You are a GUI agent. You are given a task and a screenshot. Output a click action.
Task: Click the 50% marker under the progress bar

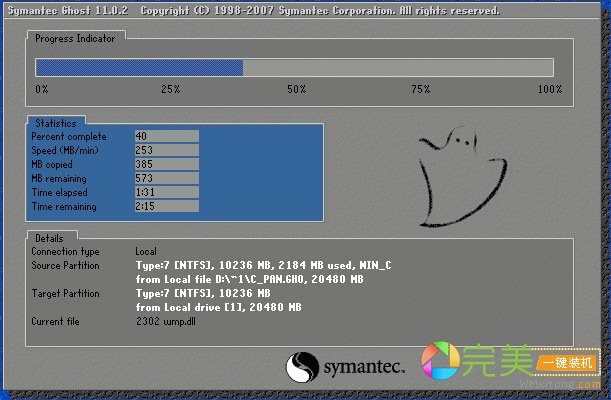[296, 90]
